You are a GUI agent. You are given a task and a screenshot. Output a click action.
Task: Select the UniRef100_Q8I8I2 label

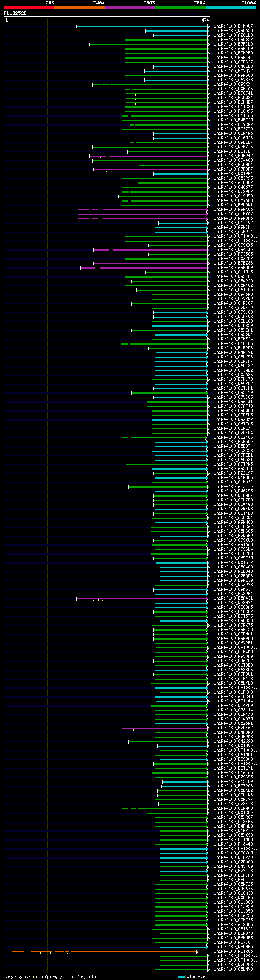233,929
